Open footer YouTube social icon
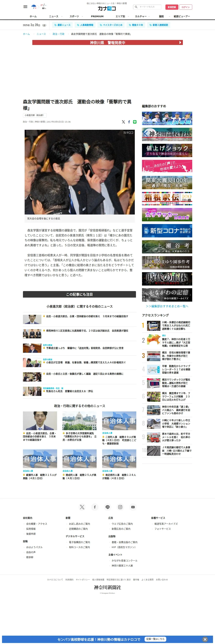Viewport: 215px width, 644px height. [x=133, y=507]
